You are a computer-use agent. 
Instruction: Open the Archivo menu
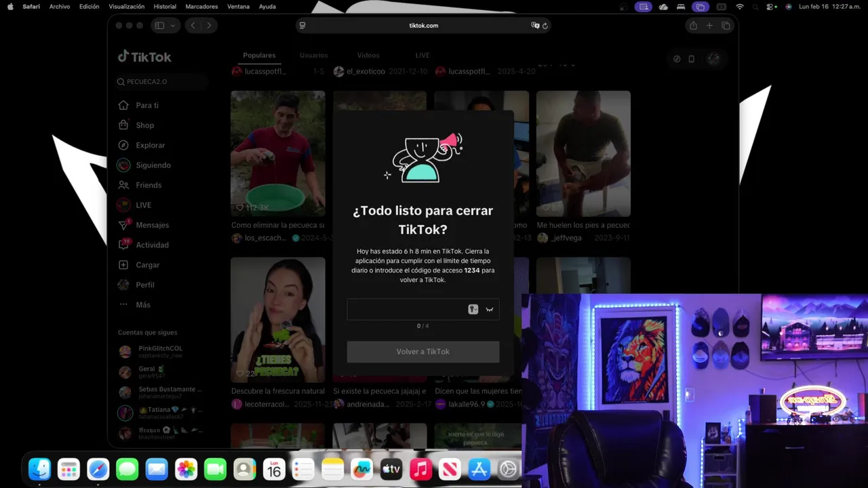click(x=60, y=6)
